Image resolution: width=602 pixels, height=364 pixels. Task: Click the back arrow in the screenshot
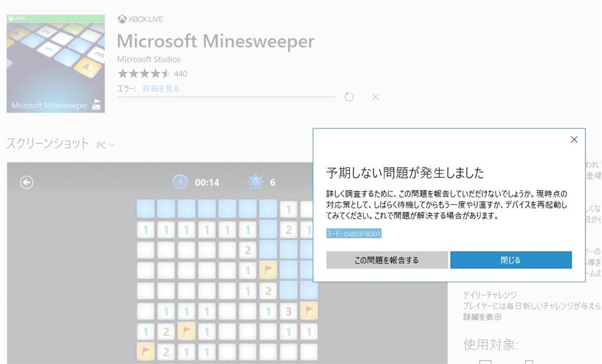click(26, 183)
